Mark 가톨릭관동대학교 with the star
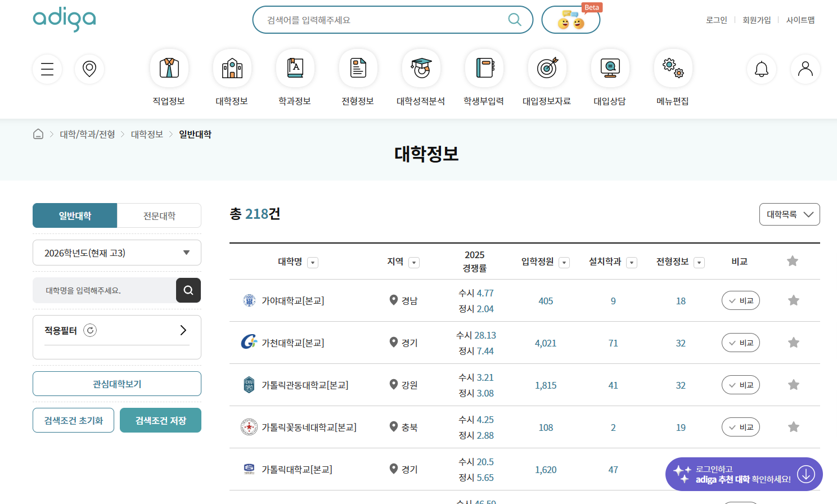The height and width of the screenshot is (504, 837). point(793,385)
